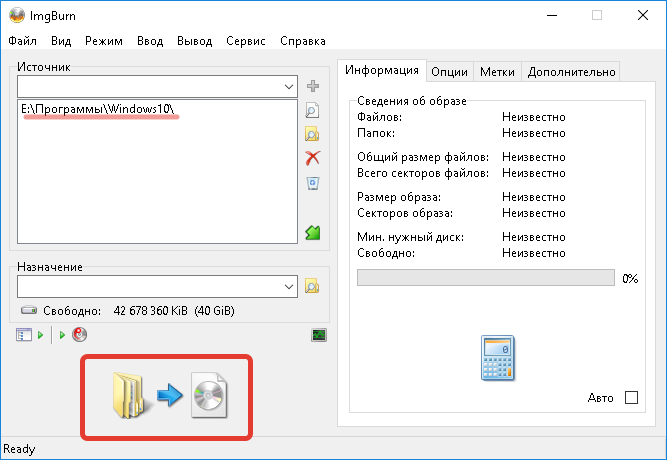The image size is (667, 460).
Task: Expand the Источник source dropdown
Action: click(289, 87)
